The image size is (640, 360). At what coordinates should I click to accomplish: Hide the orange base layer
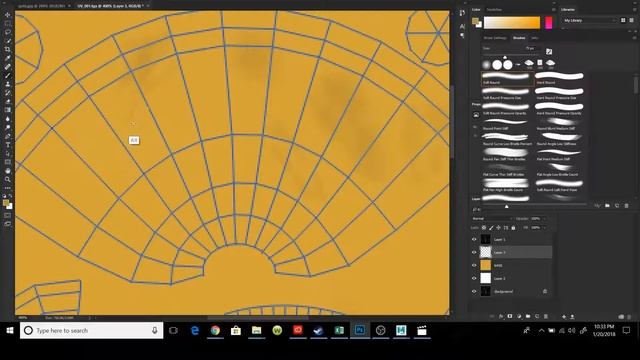click(x=474, y=265)
